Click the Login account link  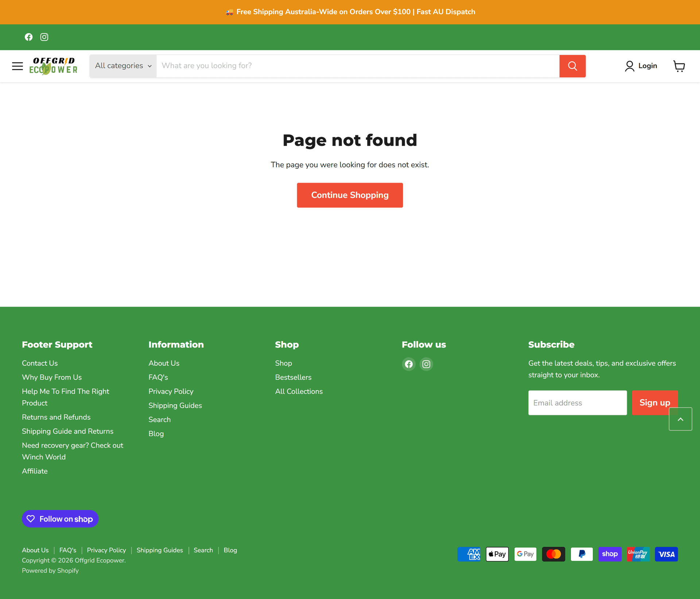(641, 66)
